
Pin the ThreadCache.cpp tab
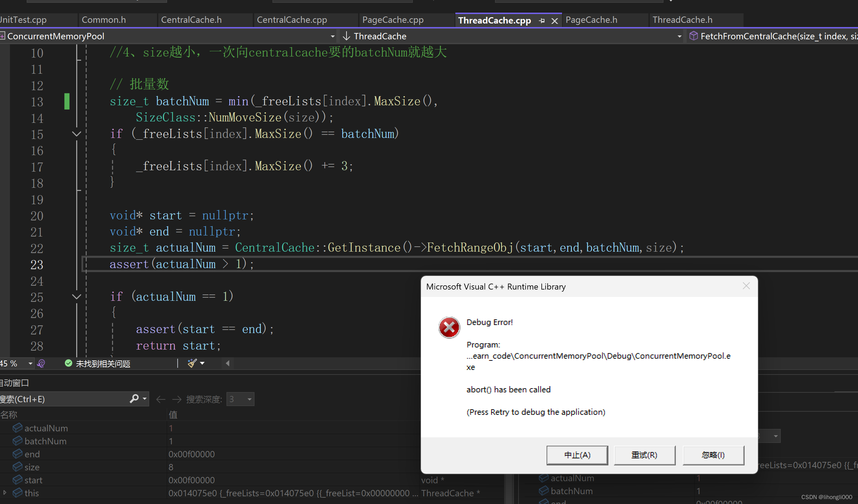(542, 21)
